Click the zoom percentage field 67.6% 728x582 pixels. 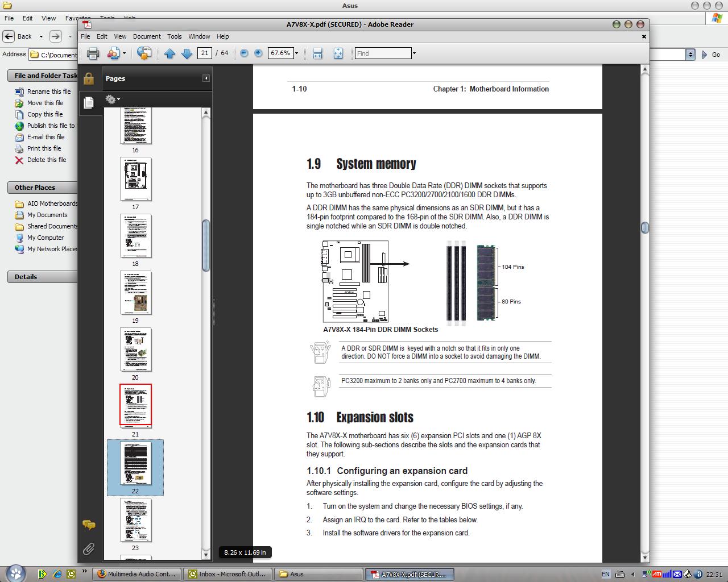(x=280, y=53)
